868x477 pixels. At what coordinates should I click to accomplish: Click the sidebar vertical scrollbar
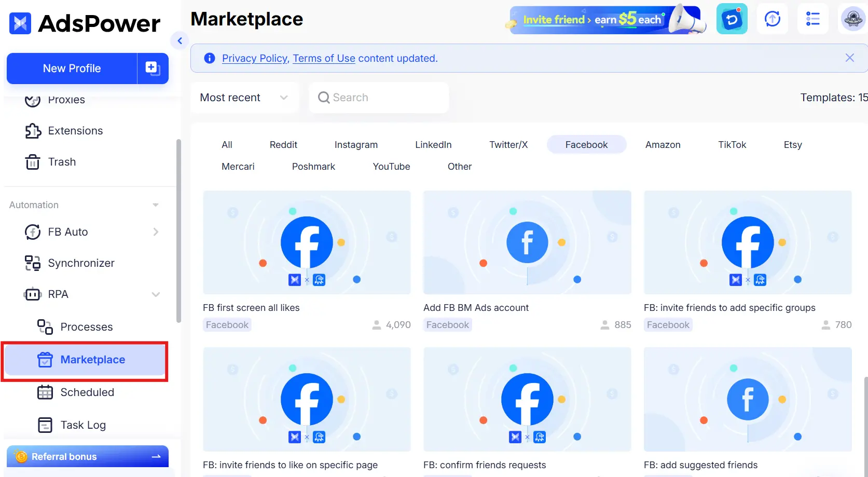(178, 231)
